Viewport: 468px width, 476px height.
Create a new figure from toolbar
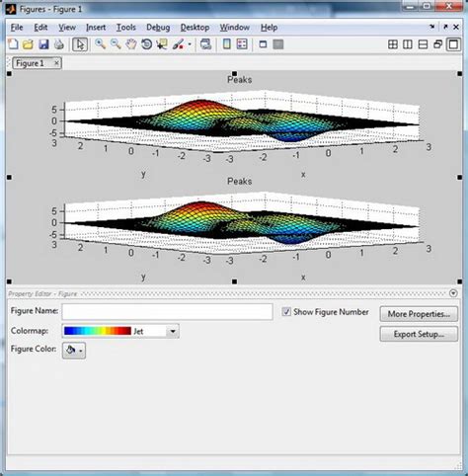tap(13, 44)
